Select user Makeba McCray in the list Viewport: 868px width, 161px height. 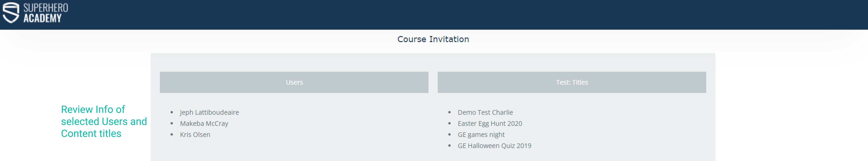pos(204,124)
